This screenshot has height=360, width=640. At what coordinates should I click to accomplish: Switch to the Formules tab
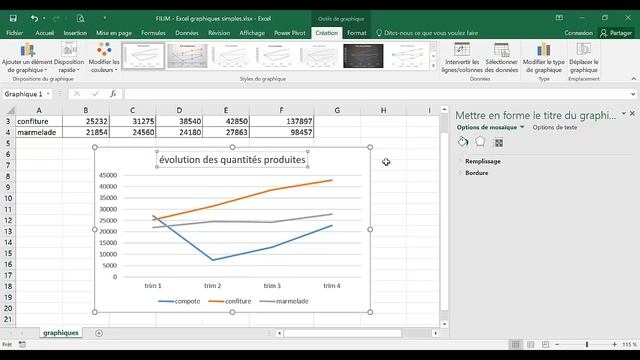(153, 33)
